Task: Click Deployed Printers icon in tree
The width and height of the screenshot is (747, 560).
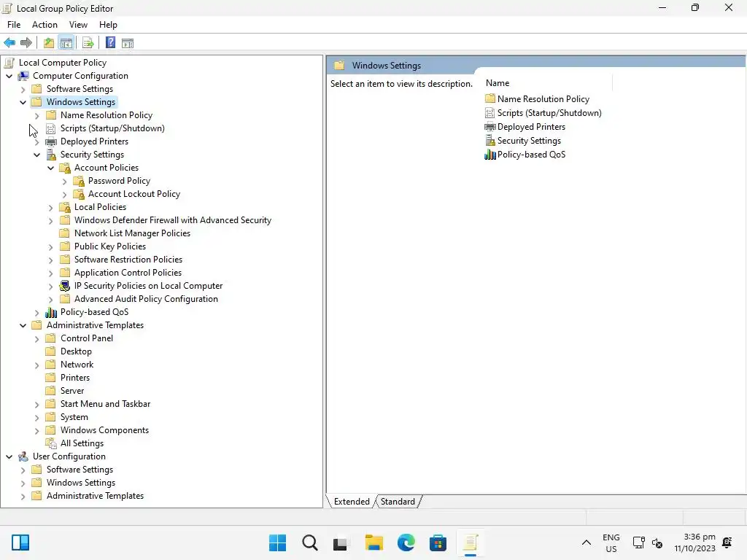Action: click(51, 141)
